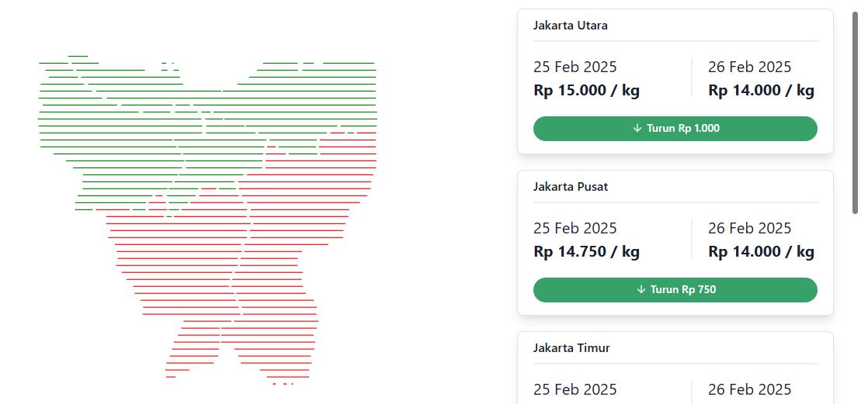Click the Turun Rp 1.000 green button
The height and width of the screenshot is (404, 868).
675,128
